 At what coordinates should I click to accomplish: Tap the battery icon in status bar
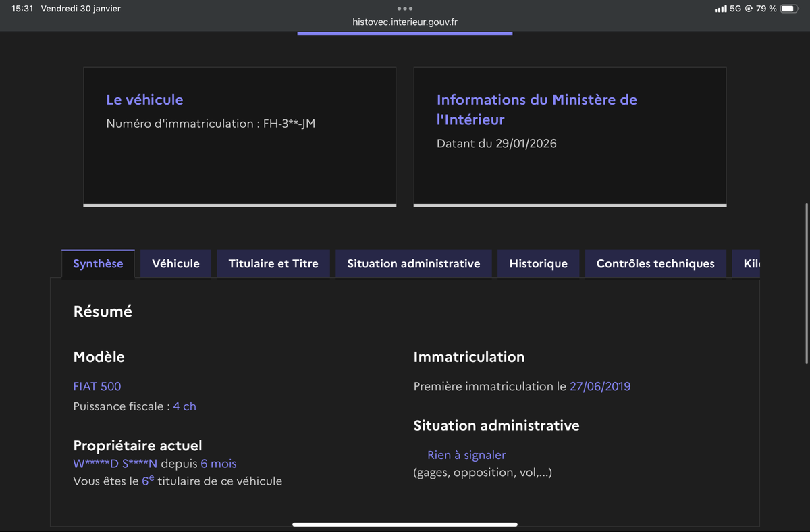point(790,9)
